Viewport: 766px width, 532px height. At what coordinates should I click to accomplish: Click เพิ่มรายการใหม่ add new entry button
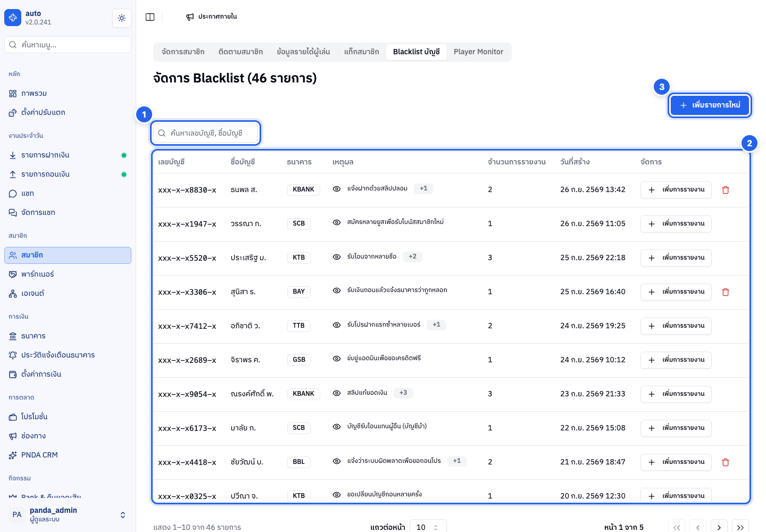(710, 105)
